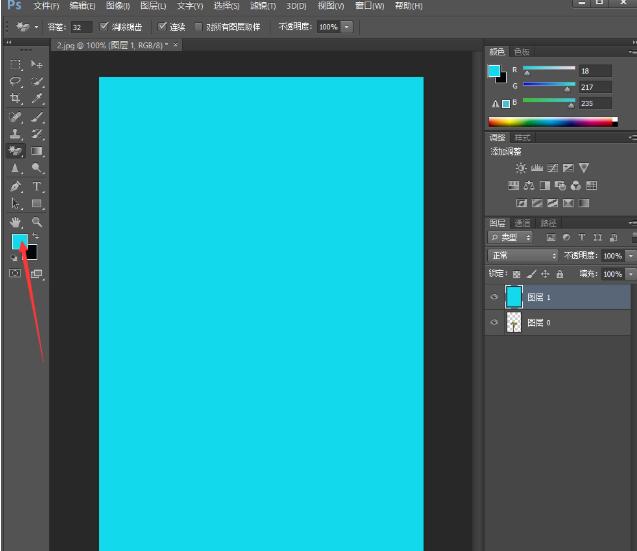
Task: Expand the options bar opacity dropdown arrow
Action: 347,27
